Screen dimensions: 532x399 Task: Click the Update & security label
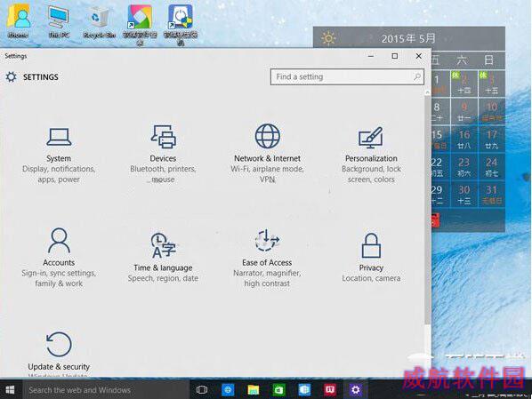[59, 367]
